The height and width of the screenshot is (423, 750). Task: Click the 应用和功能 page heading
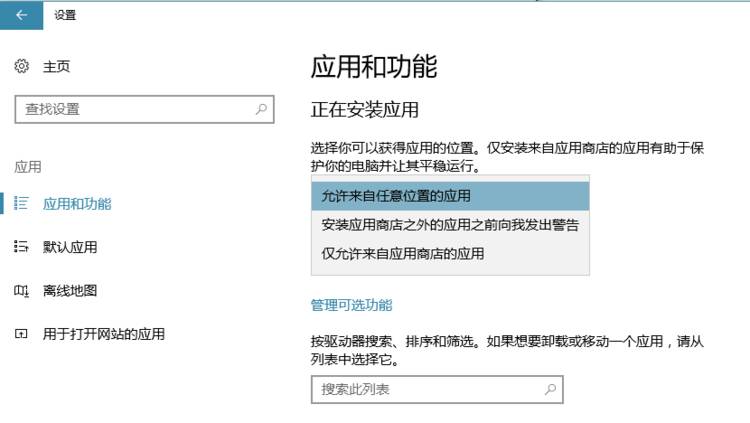tap(374, 66)
